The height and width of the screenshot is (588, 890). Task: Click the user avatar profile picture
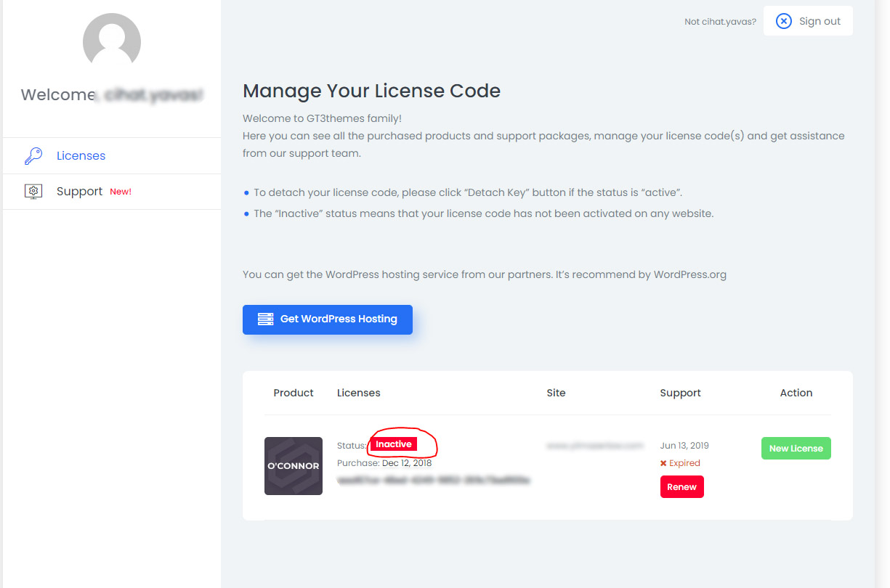[x=111, y=42]
